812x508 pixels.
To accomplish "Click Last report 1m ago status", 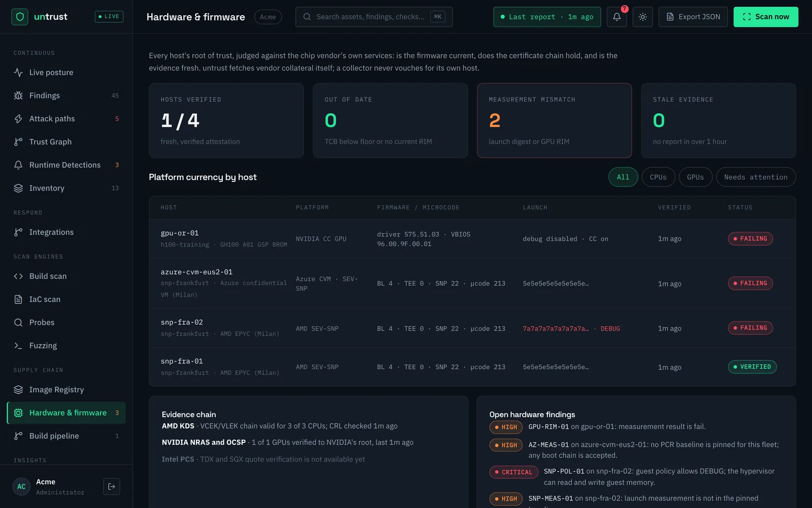I will tap(547, 17).
